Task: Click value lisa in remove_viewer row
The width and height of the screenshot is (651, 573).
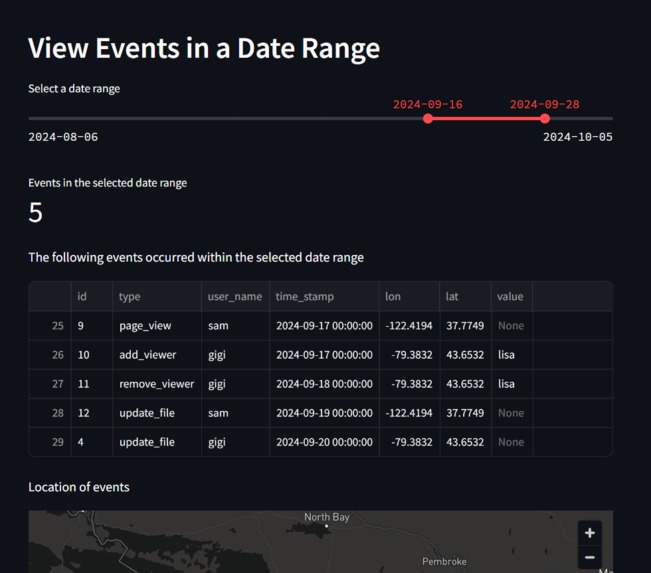Action: [x=512, y=384]
